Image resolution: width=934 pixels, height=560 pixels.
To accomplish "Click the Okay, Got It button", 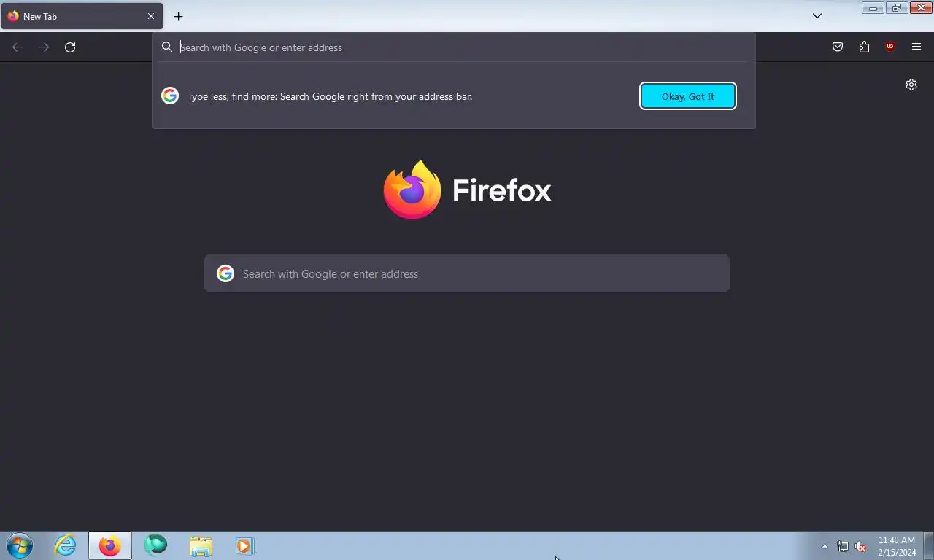I will pyautogui.click(x=687, y=96).
